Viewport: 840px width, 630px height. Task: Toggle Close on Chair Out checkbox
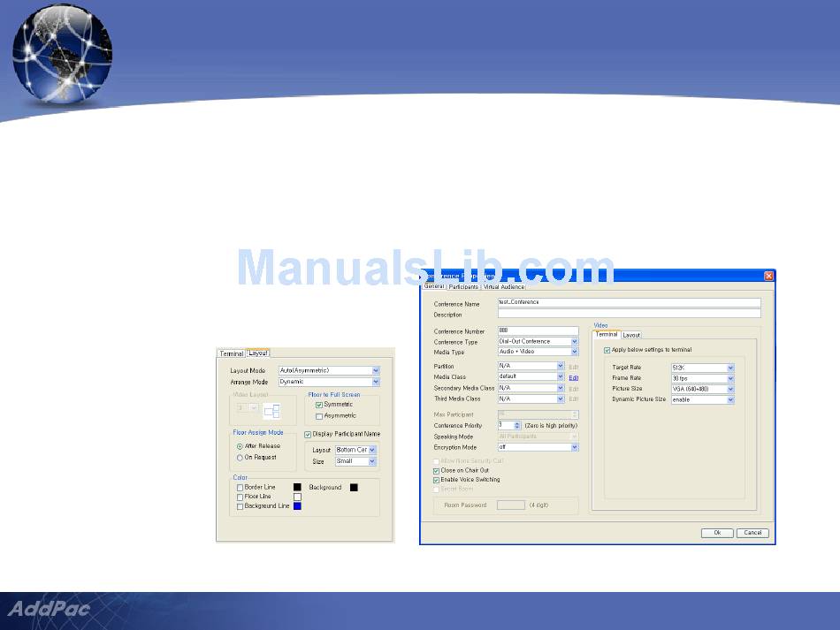pyautogui.click(x=436, y=471)
